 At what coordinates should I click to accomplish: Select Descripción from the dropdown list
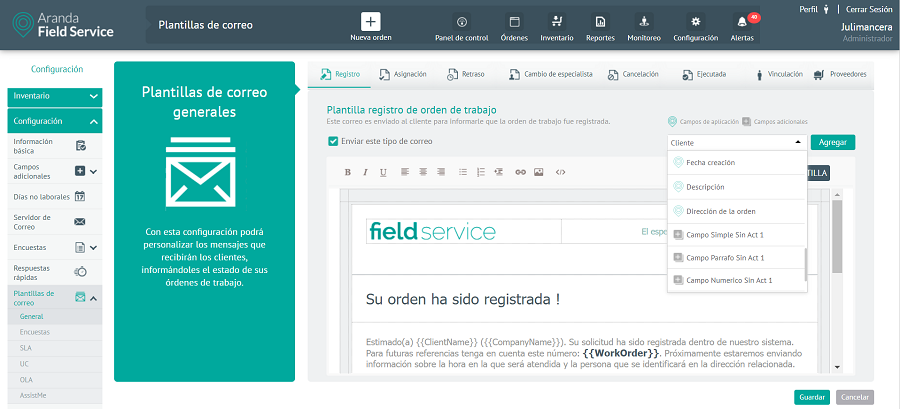[x=737, y=187]
